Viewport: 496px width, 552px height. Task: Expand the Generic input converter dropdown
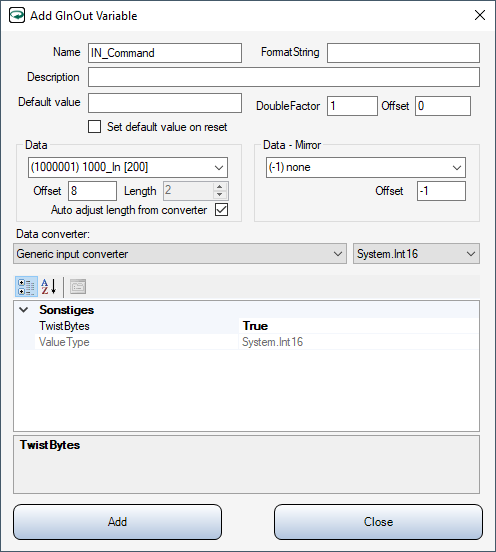coord(180,253)
